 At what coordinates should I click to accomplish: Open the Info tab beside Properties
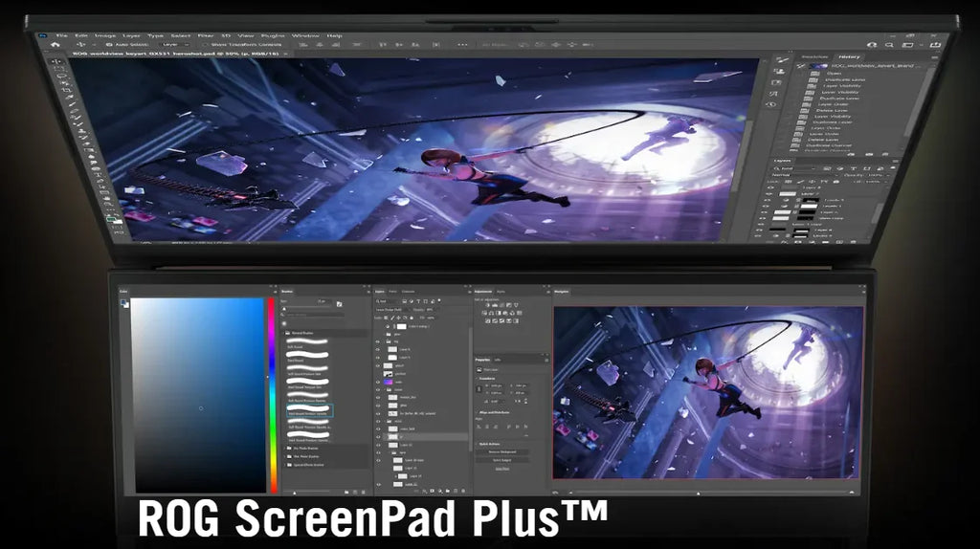[498, 360]
